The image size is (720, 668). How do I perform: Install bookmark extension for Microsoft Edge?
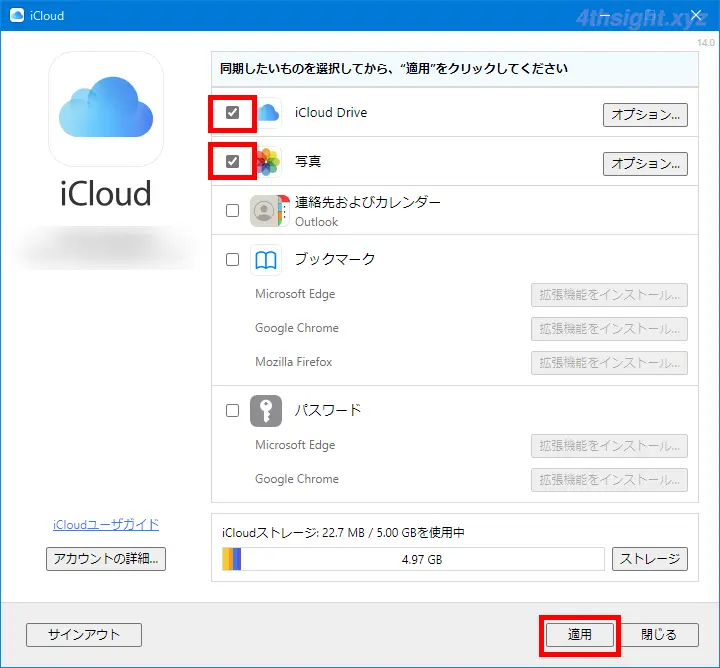pos(609,295)
